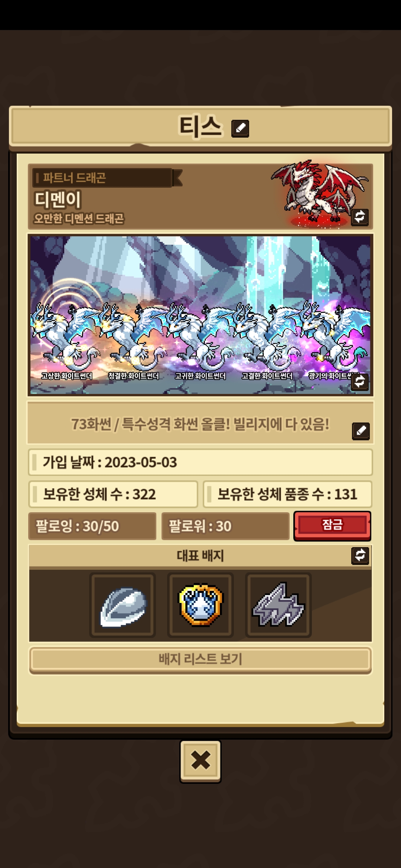This screenshot has height=868, width=401.
Task: View the 팔로잉 30/50 following list
Action: point(92,526)
